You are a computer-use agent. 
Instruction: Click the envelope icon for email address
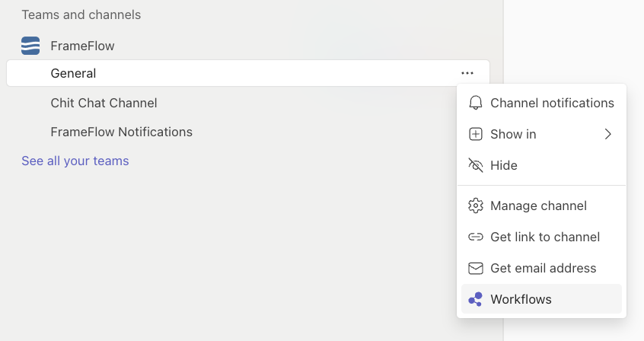click(x=476, y=268)
